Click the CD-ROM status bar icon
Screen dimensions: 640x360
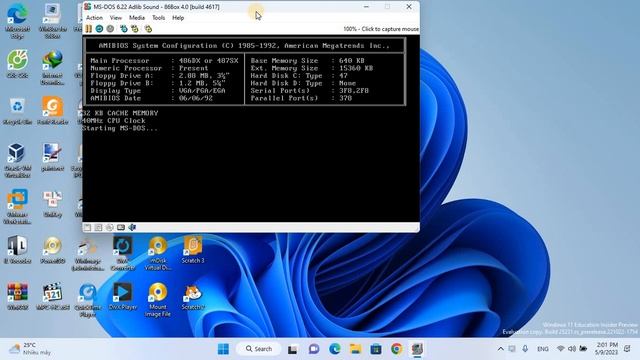pyautogui.click(x=109, y=227)
